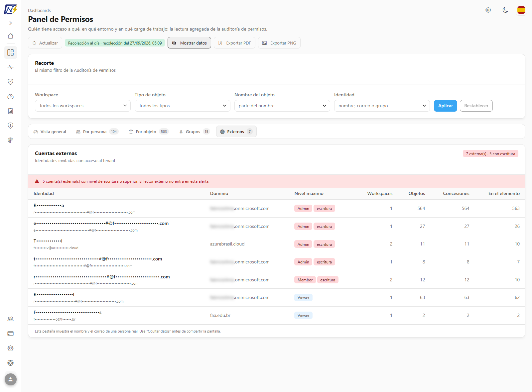Expand the Identidad combo box
The height and width of the screenshot is (392, 532).
pos(382,106)
